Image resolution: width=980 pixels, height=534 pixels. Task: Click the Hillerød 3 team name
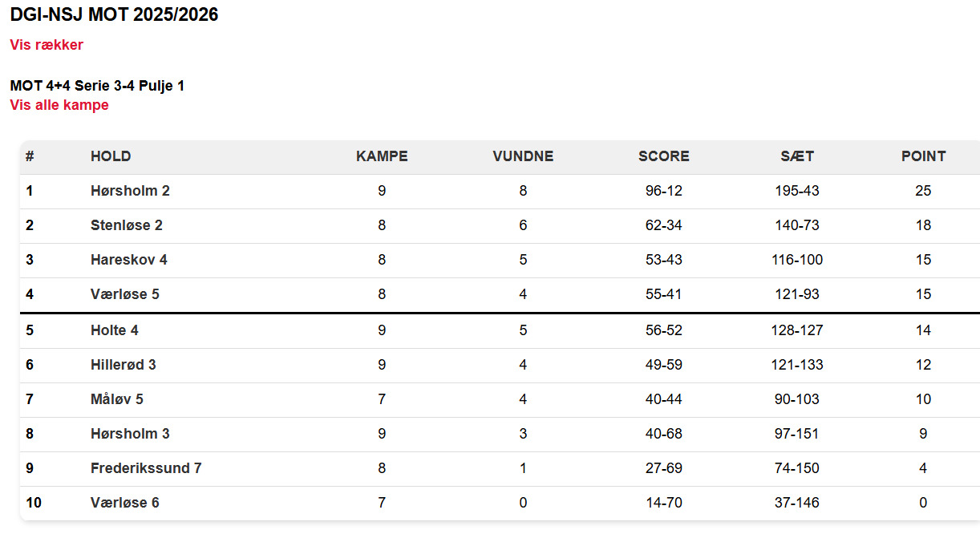point(124,365)
